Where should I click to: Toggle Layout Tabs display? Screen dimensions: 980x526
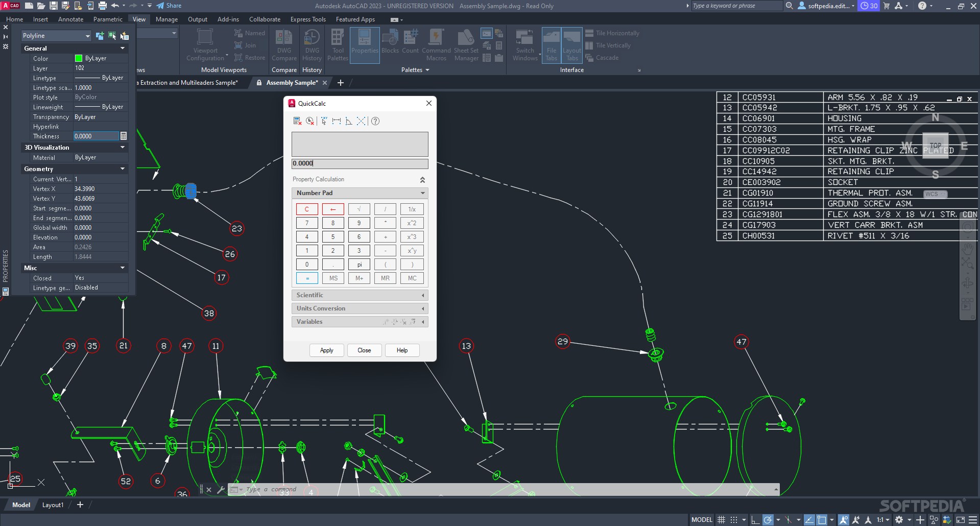point(572,45)
